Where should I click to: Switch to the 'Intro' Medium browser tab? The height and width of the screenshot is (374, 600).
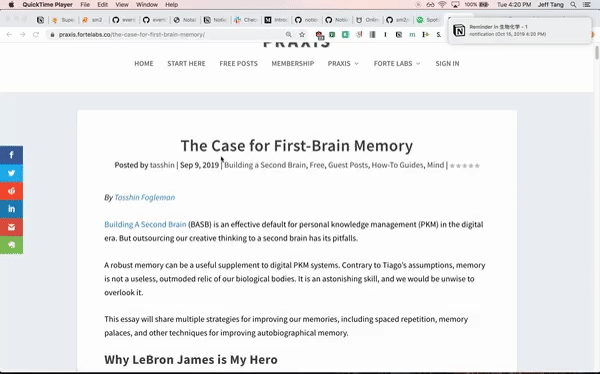tap(276, 20)
